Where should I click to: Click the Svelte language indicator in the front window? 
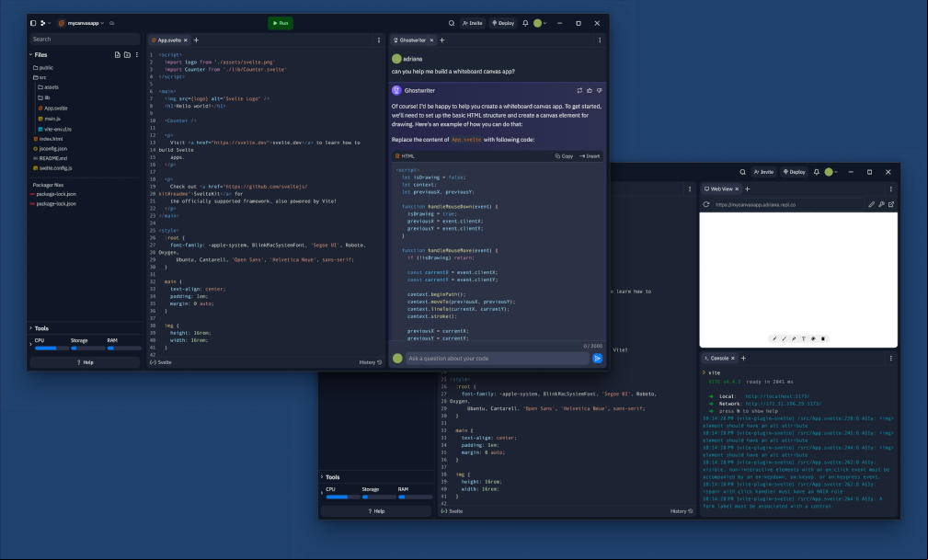point(161,362)
